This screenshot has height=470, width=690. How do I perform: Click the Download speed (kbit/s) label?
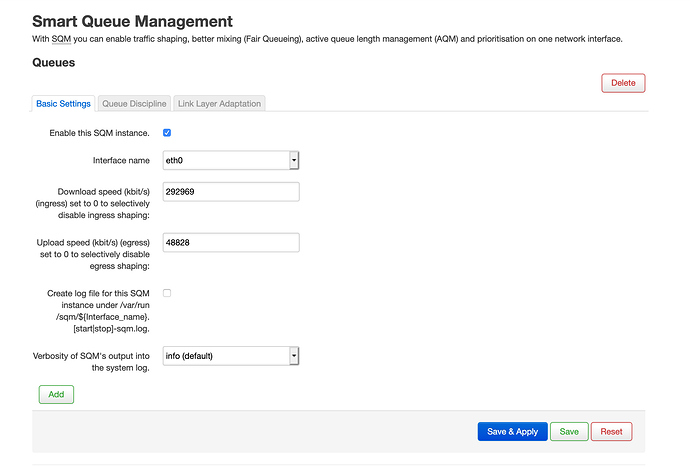(92, 203)
